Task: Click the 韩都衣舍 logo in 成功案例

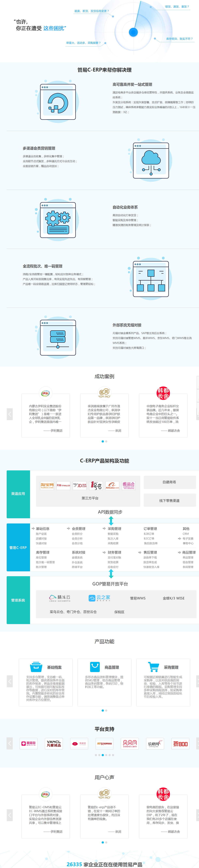Action: tap(163, 393)
